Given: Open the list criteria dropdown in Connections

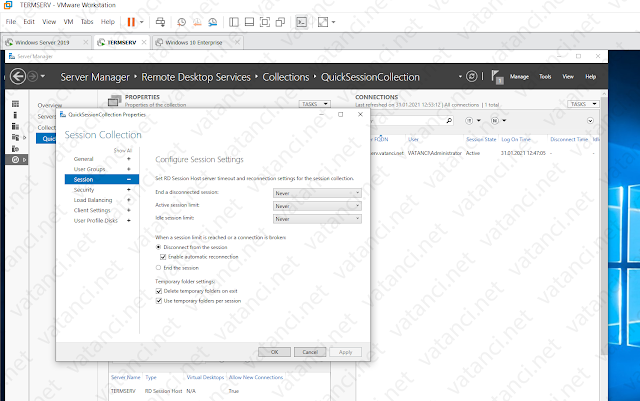Looking at the screenshot, I should (x=473, y=120).
